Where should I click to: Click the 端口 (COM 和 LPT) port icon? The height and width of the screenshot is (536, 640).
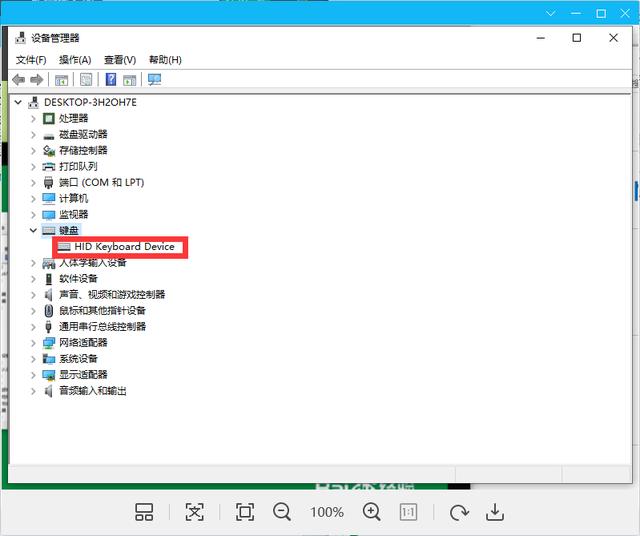[49, 182]
